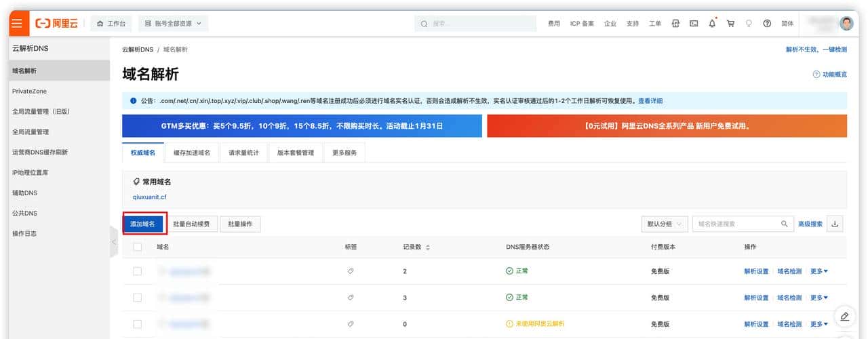
Task: Open 高级搜索 advanced search
Action: coord(810,224)
